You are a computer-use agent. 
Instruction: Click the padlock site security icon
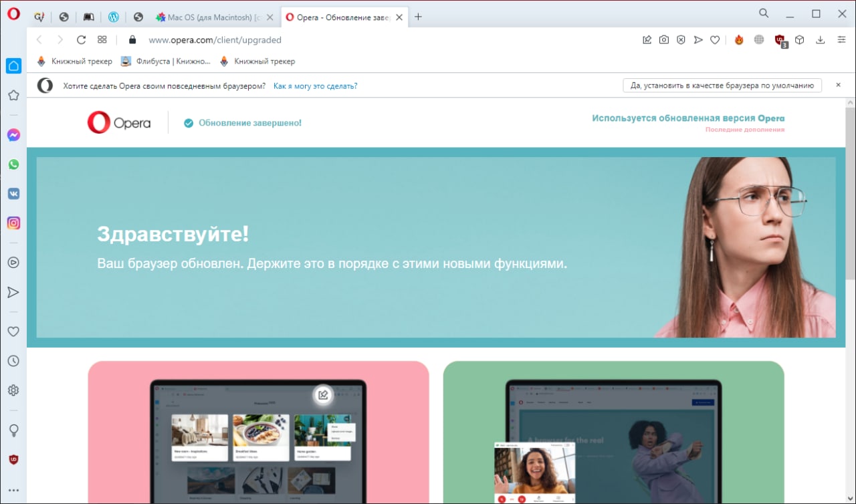click(x=132, y=39)
